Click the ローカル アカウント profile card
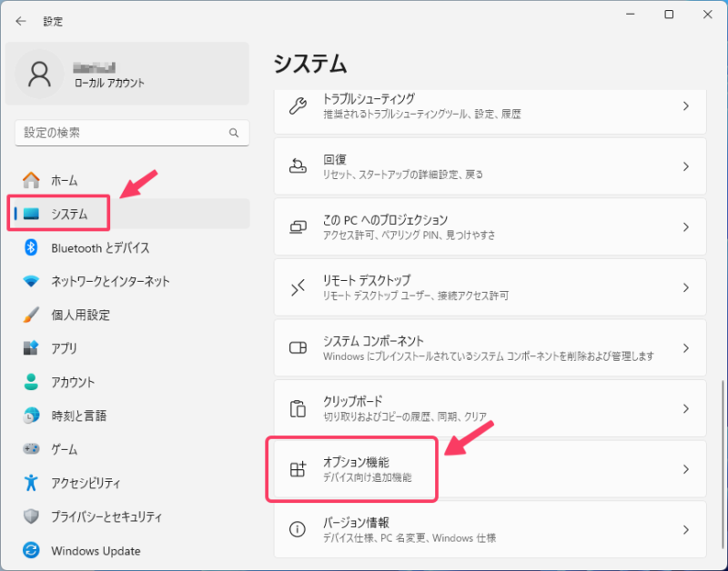Image resolution: width=728 pixels, height=571 pixels. 127,74
